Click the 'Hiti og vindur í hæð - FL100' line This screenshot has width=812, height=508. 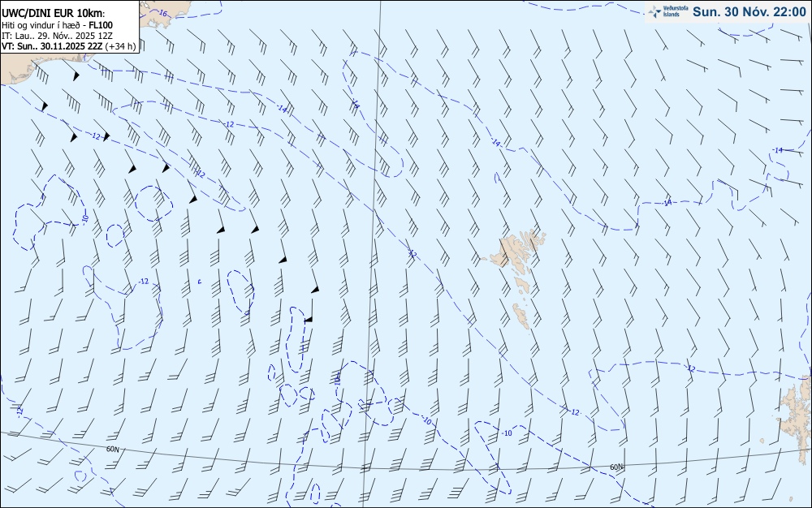pyautogui.click(x=57, y=25)
